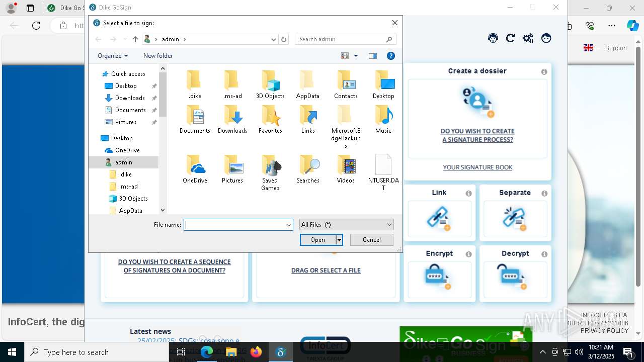Screen dimensions: 644x362
Task: Open the Windows Start menu
Action: coord(12,352)
